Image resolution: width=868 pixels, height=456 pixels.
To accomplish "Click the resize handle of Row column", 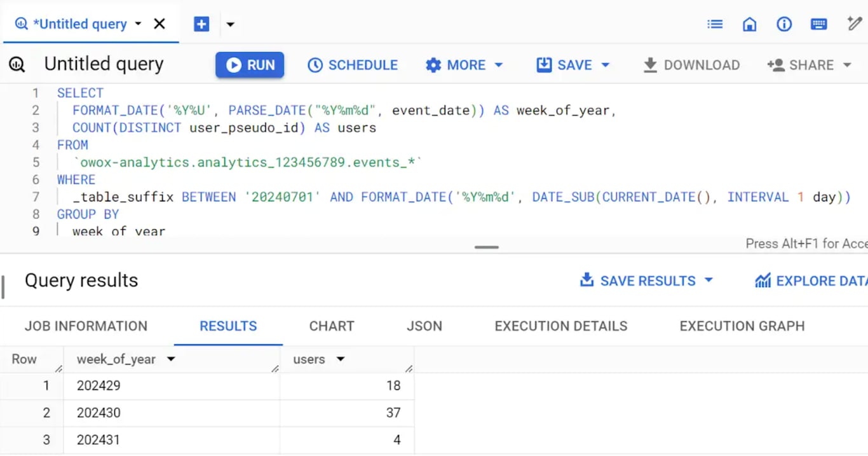I will coord(58,368).
